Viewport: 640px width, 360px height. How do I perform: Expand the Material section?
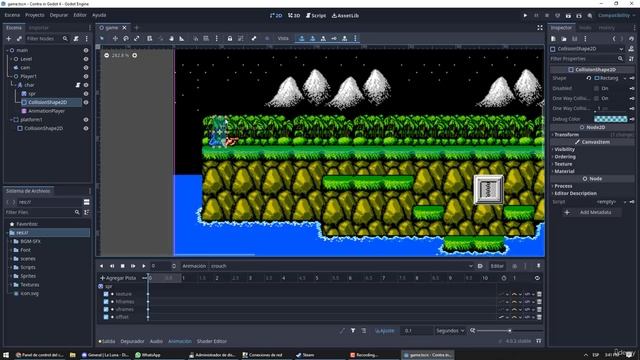pyautogui.click(x=593, y=171)
